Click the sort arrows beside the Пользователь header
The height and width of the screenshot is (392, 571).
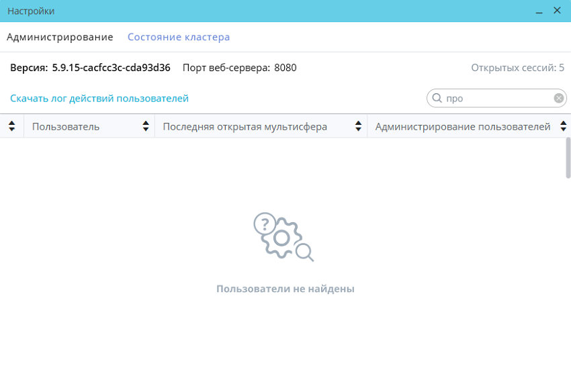point(146,126)
